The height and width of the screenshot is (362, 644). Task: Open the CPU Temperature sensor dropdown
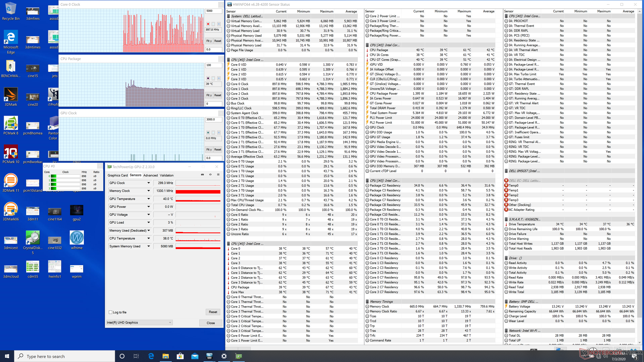(149, 238)
